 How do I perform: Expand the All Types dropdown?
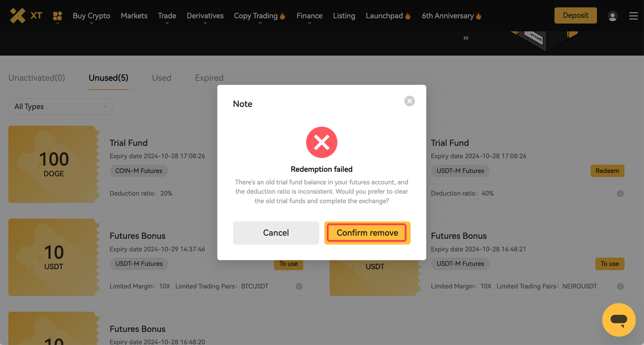pos(60,106)
